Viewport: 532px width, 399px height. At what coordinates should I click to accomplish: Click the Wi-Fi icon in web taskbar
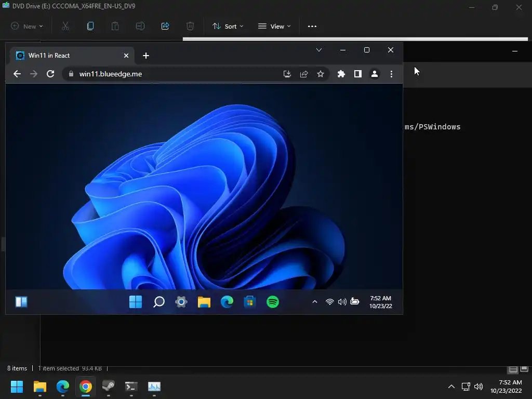[329, 302]
